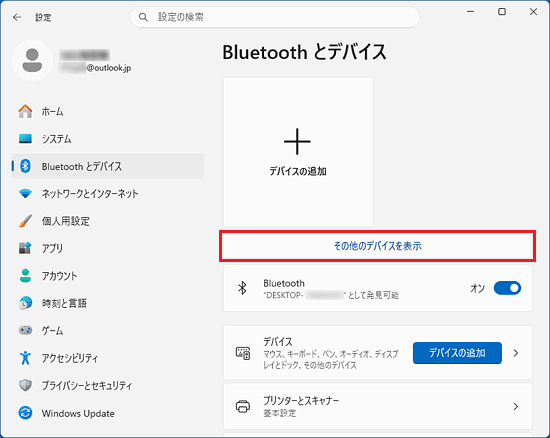Image resolution: width=550 pixels, height=438 pixels.
Task: Click the 設定の検索 search field
Action: pos(275,17)
